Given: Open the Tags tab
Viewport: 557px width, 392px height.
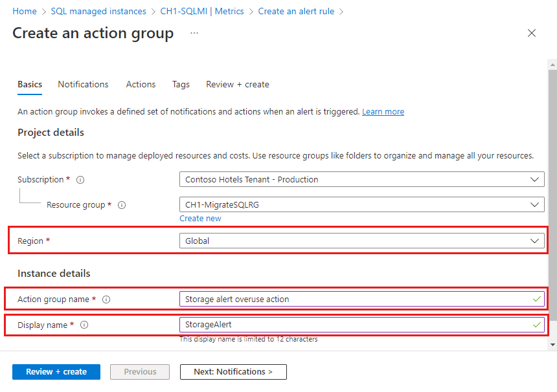Looking at the screenshot, I should (181, 84).
